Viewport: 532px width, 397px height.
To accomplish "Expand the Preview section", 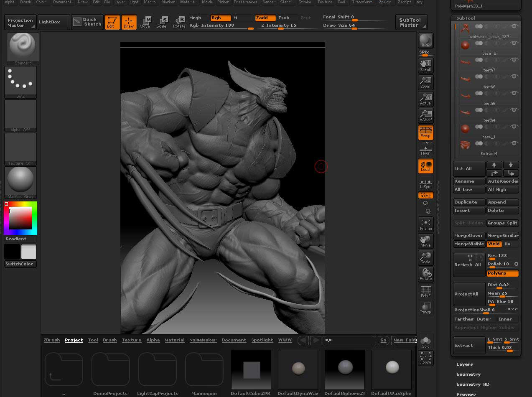I will pos(466,394).
